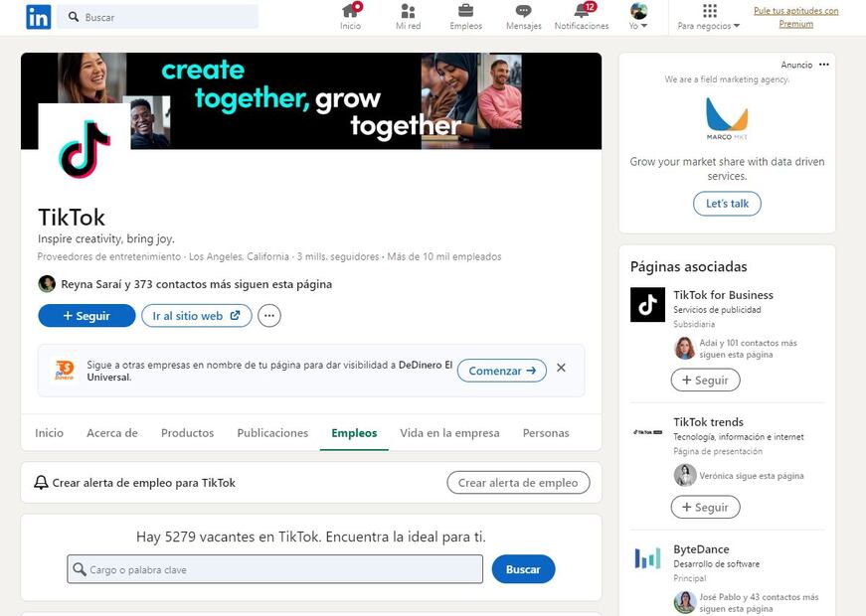Click the search magnifier icon in top bar

coord(74,17)
